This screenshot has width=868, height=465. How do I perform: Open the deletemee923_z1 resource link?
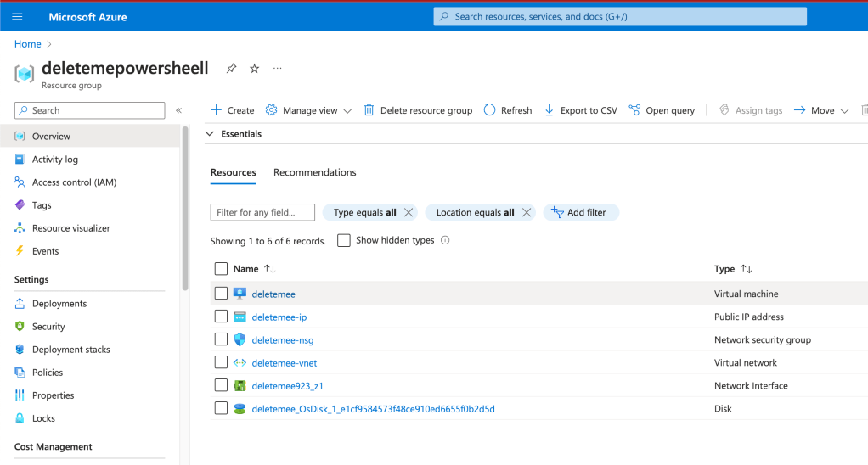tap(287, 386)
